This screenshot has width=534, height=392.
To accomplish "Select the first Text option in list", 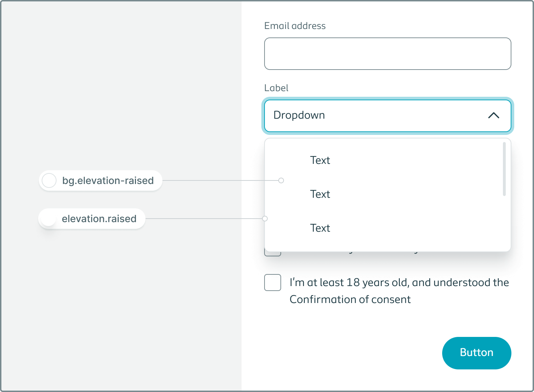I will (320, 160).
